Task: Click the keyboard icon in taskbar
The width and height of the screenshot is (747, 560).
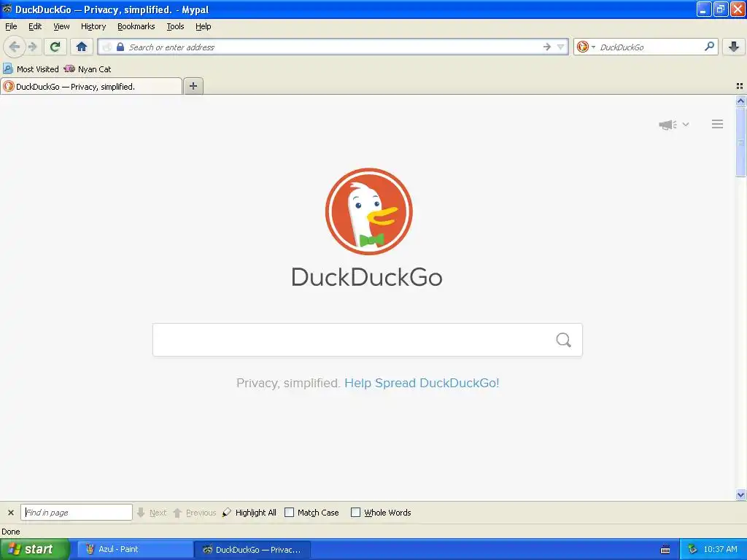Action: point(665,550)
